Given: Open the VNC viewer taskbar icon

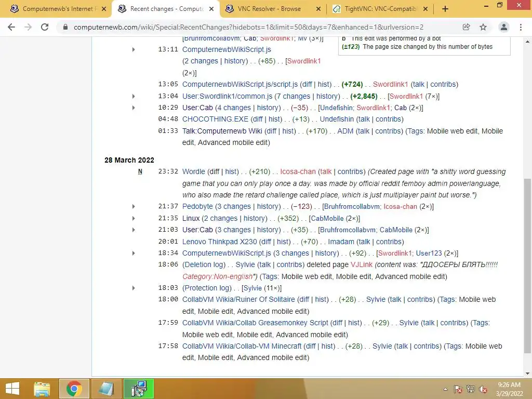Looking at the screenshot, I should (139, 389).
